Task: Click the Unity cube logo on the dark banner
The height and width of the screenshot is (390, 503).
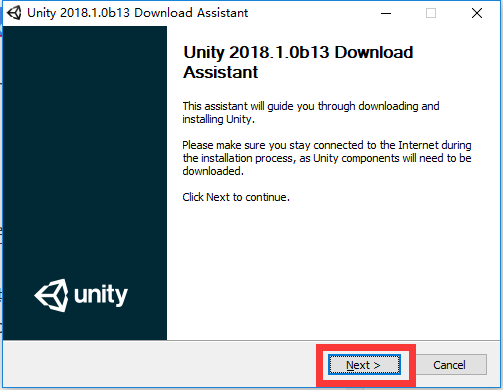Action: (x=52, y=295)
